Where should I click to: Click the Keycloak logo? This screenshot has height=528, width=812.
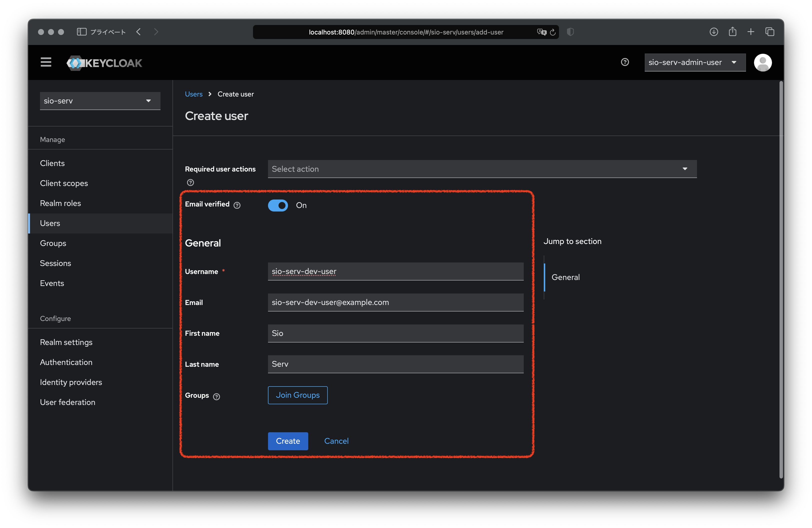(104, 63)
